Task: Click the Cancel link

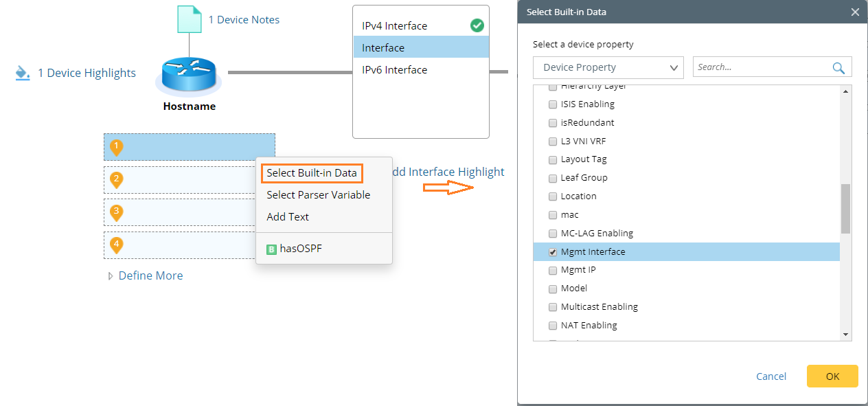Action: (771, 376)
